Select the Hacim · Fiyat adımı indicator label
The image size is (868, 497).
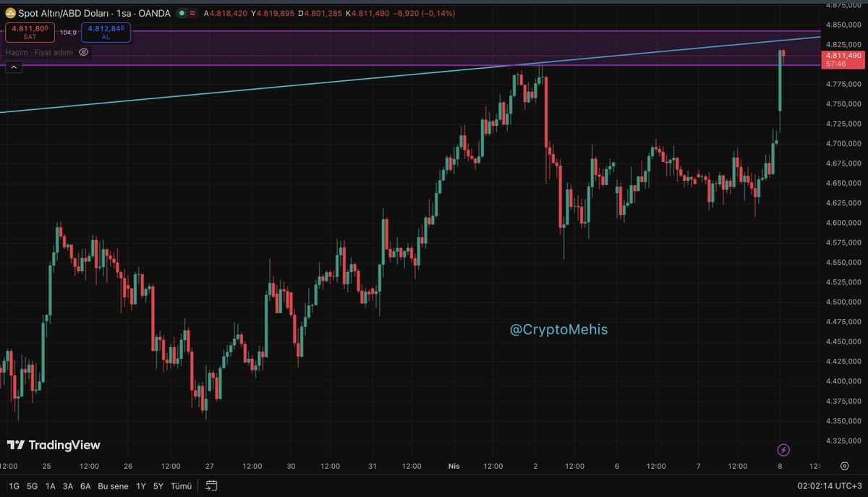click(x=39, y=52)
